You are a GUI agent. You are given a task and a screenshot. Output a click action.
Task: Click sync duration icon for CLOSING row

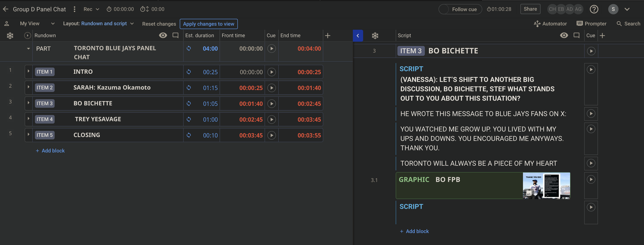[189, 135]
